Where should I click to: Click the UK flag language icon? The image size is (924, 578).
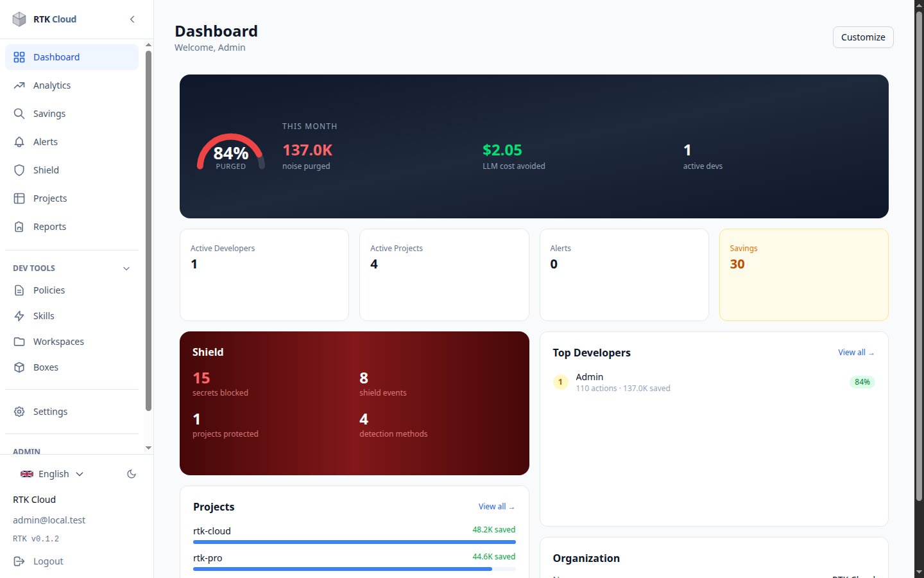(27, 474)
